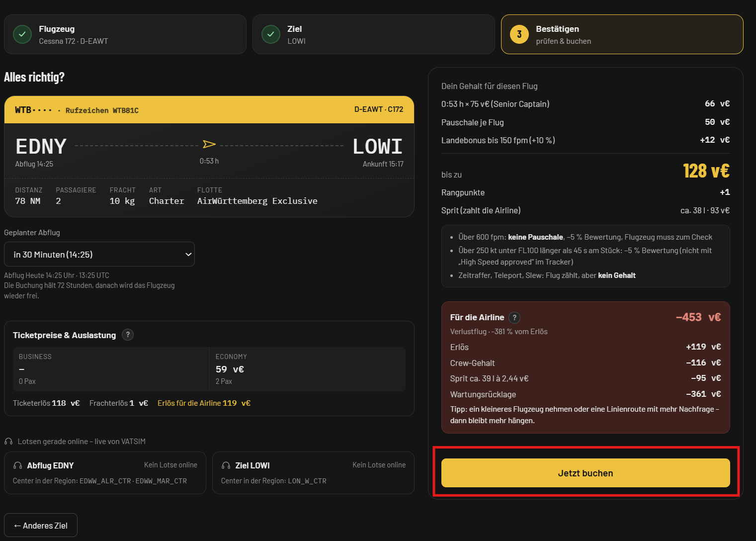Click the green checkmark icon beside Flugzeug
756x541 pixels.
tap(22, 34)
